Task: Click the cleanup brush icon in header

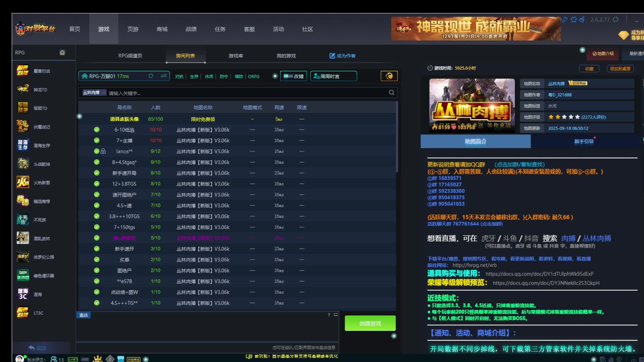Action: pos(582,19)
